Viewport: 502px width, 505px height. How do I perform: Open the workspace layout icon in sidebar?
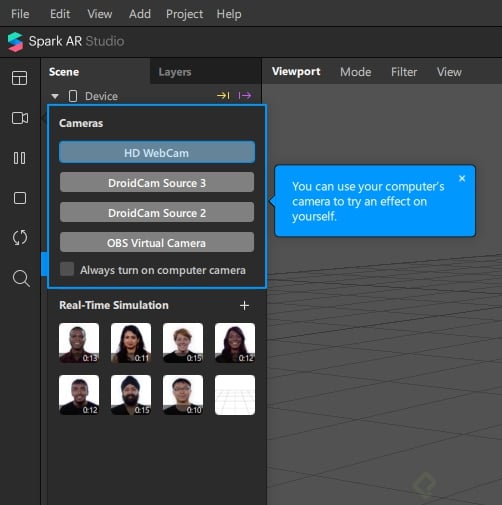click(x=20, y=78)
